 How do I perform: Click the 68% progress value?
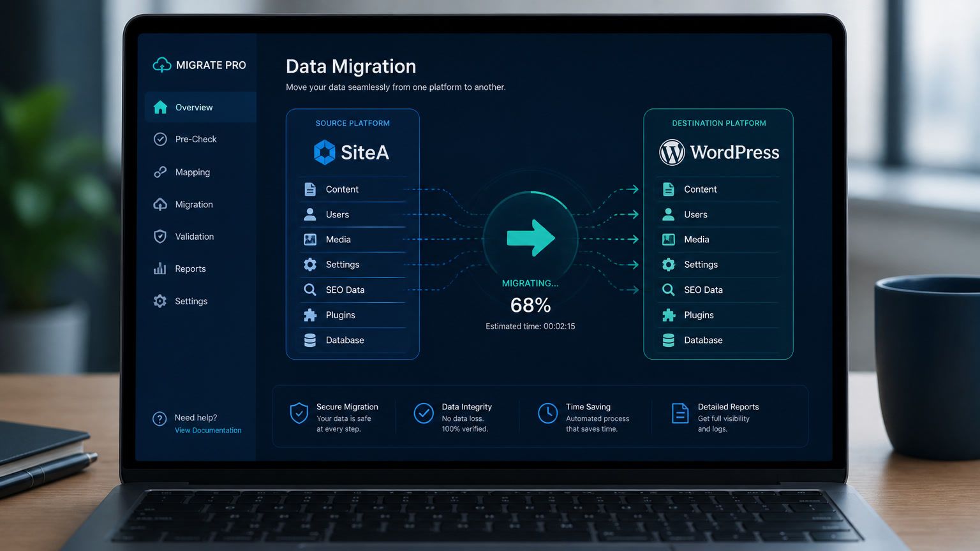[531, 305]
